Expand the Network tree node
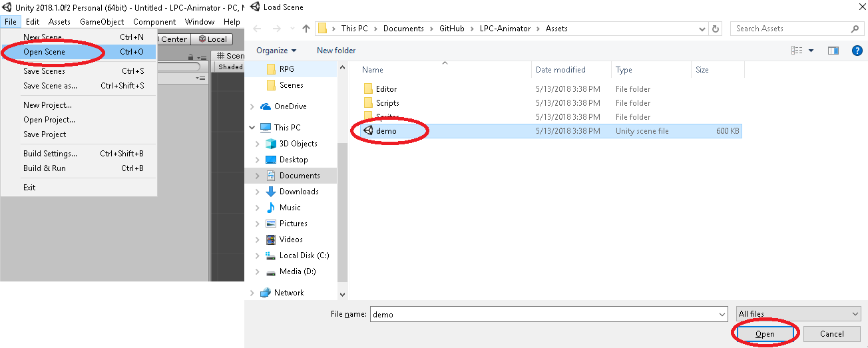868x348 pixels. [252, 293]
